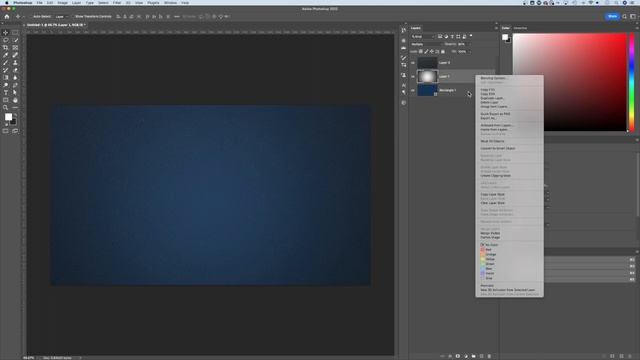Open the Filter menu in menu bar

coord(117,2)
